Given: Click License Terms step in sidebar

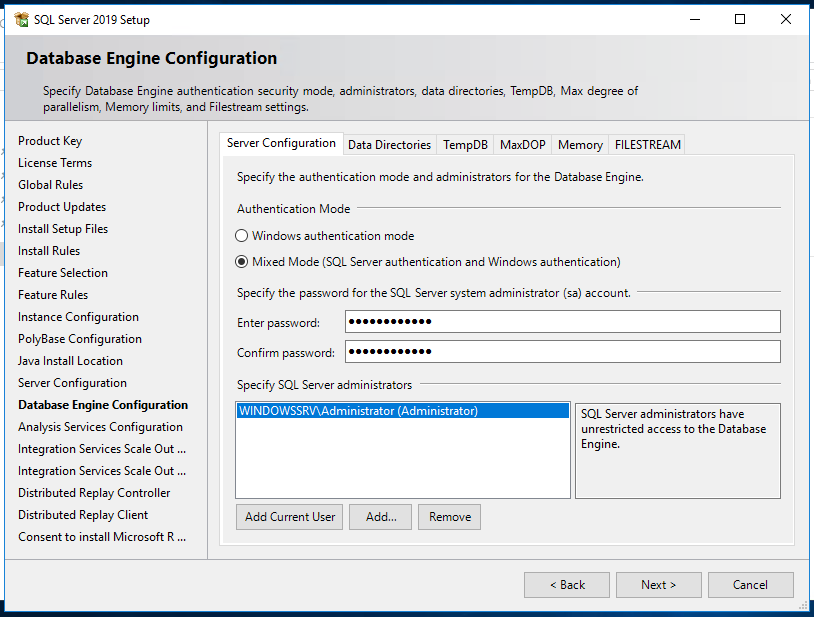Looking at the screenshot, I should click(x=55, y=163).
